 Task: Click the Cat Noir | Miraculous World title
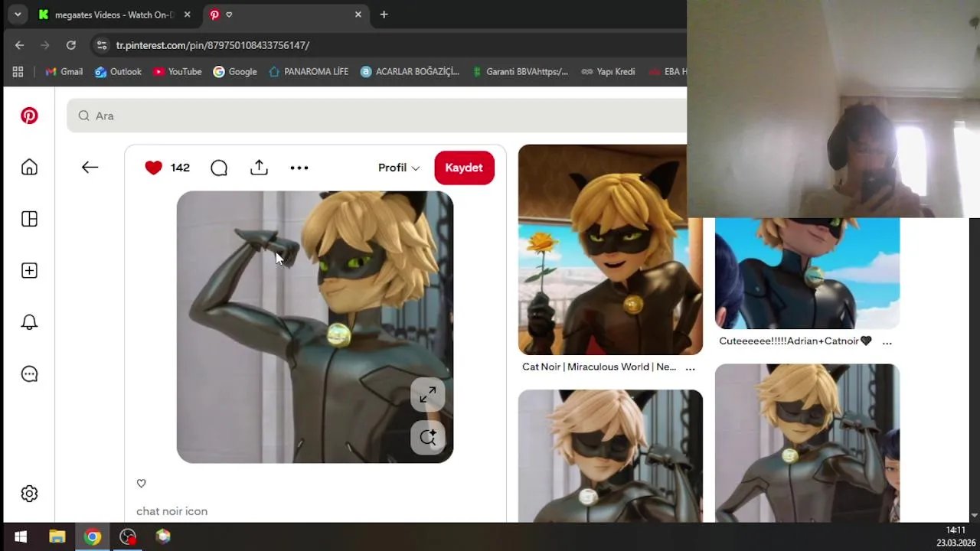tap(599, 367)
